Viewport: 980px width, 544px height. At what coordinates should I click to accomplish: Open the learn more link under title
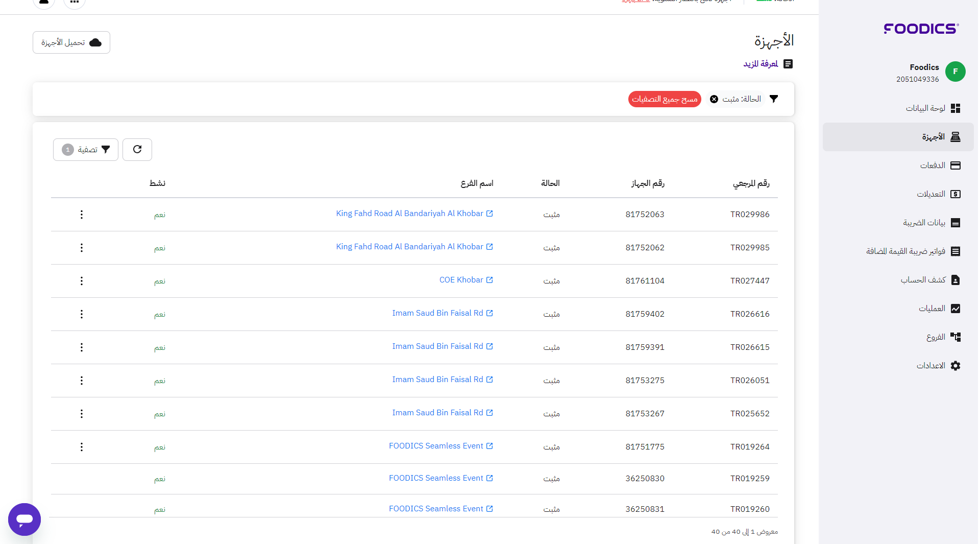click(761, 64)
